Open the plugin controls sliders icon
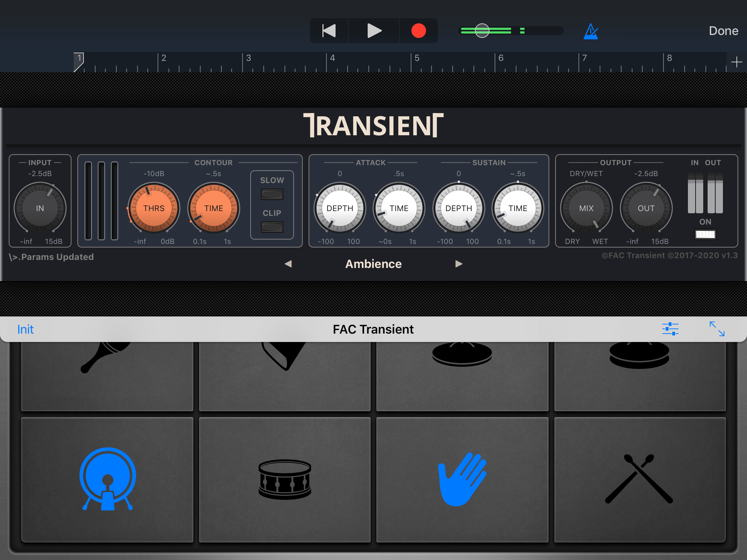This screenshot has height=560, width=747. 670,329
